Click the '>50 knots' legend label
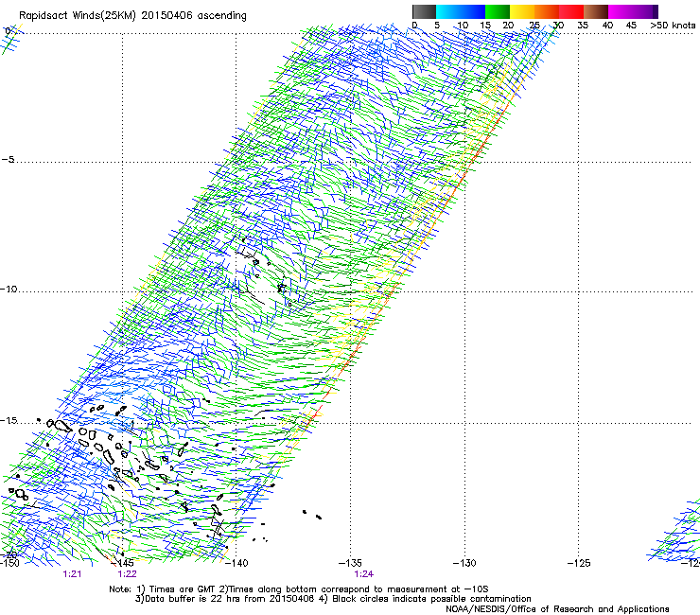Image resolution: width=700 pixels, height=615 pixels. pos(673,26)
